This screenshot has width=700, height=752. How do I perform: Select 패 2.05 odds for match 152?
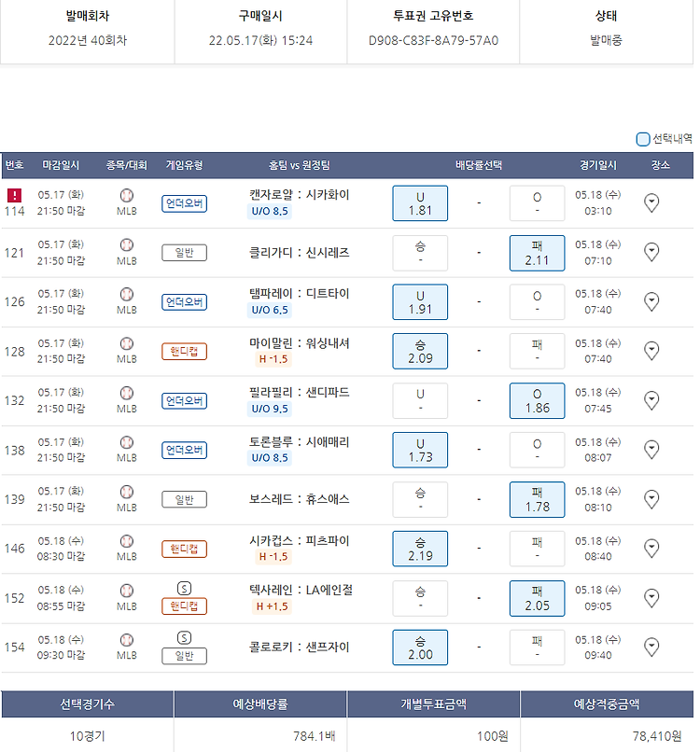pos(537,598)
